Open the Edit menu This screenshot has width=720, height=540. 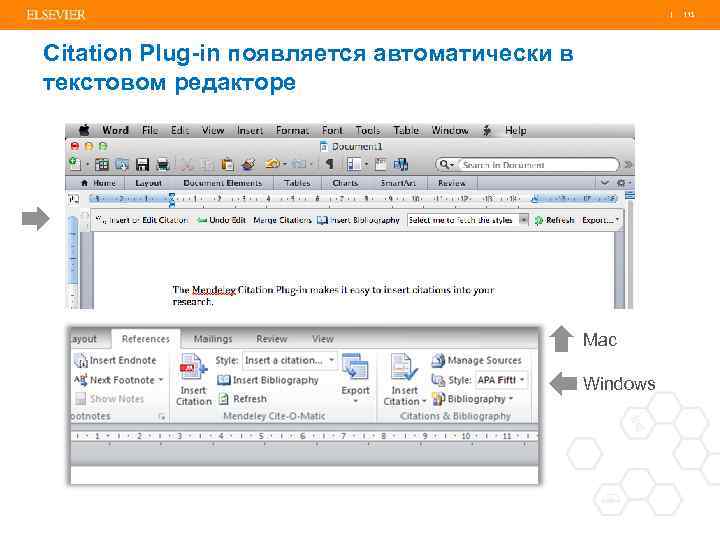point(180,130)
